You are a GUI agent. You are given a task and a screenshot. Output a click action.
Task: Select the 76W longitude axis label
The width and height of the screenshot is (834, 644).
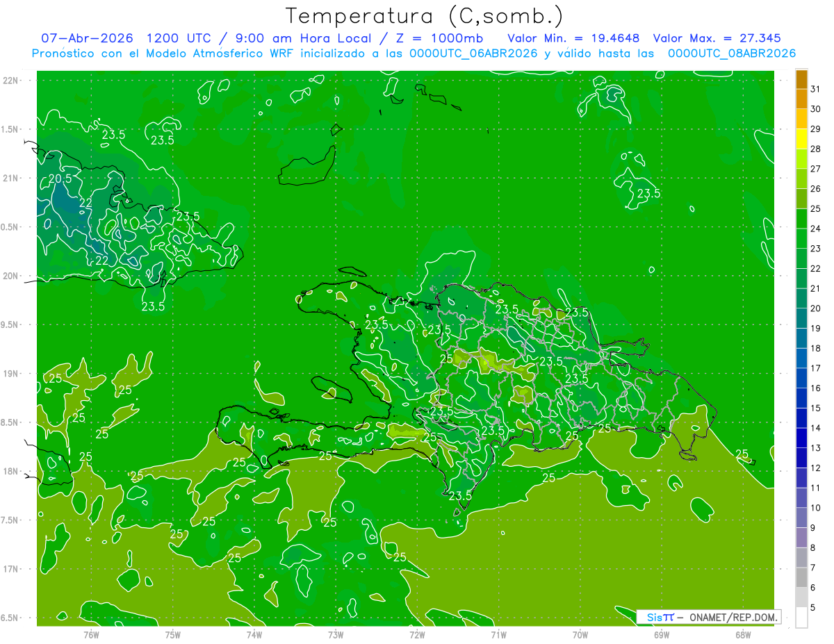91,634
